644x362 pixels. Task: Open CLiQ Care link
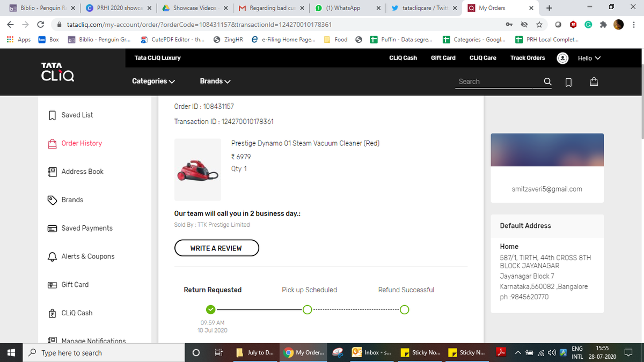483,58
